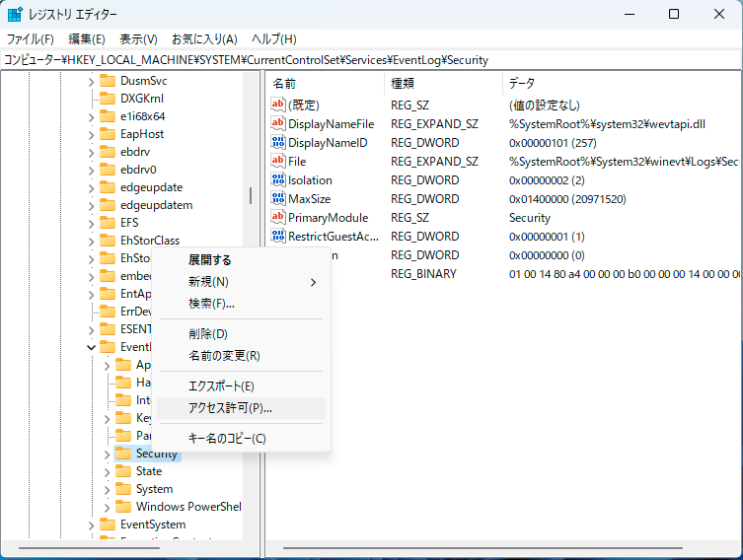Open the お気に入り(A) menu
The width and height of the screenshot is (743, 560).
[203, 39]
